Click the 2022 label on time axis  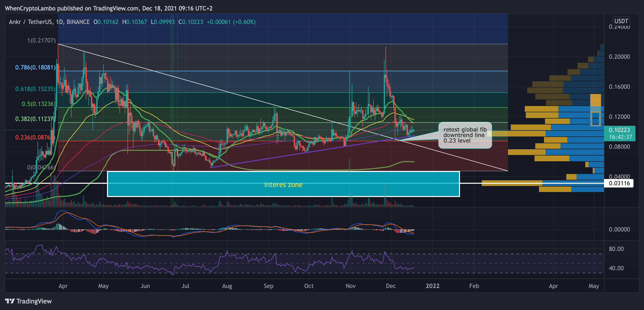(432, 286)
